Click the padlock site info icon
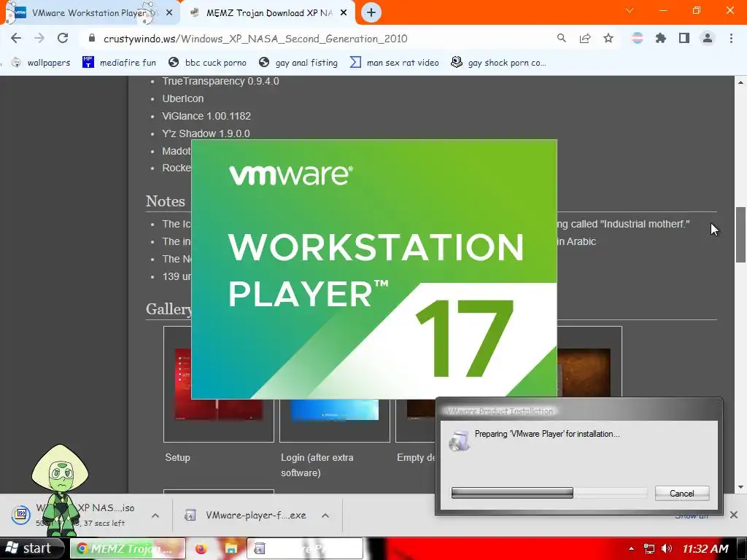Viewport: 747px width, 560px height. (x=92, y=38)
